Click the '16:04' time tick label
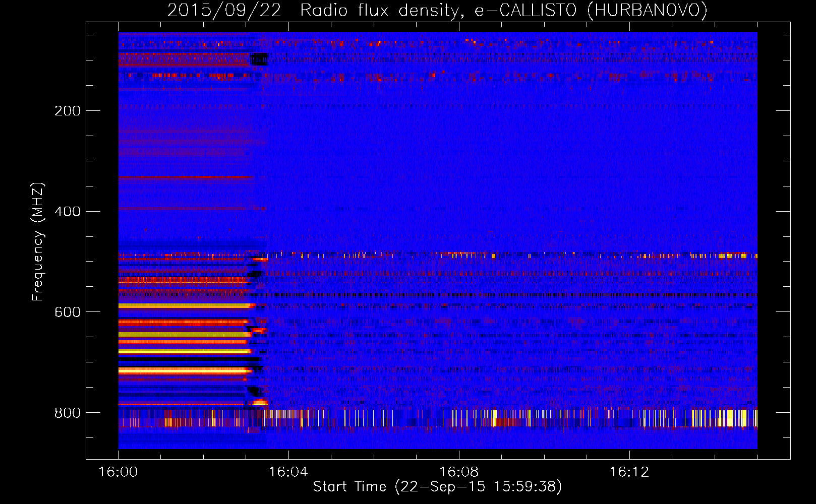The image size is (816, 504). pos(288,472)
